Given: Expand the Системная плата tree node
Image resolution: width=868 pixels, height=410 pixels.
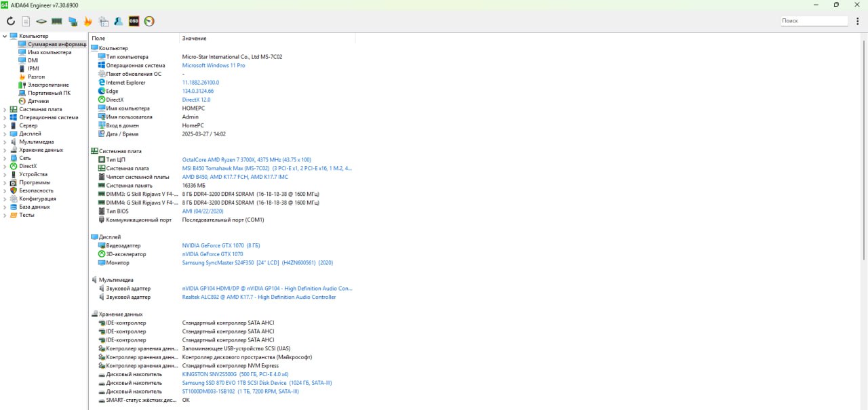Looking at the screenshot, I should pos(5,109).
